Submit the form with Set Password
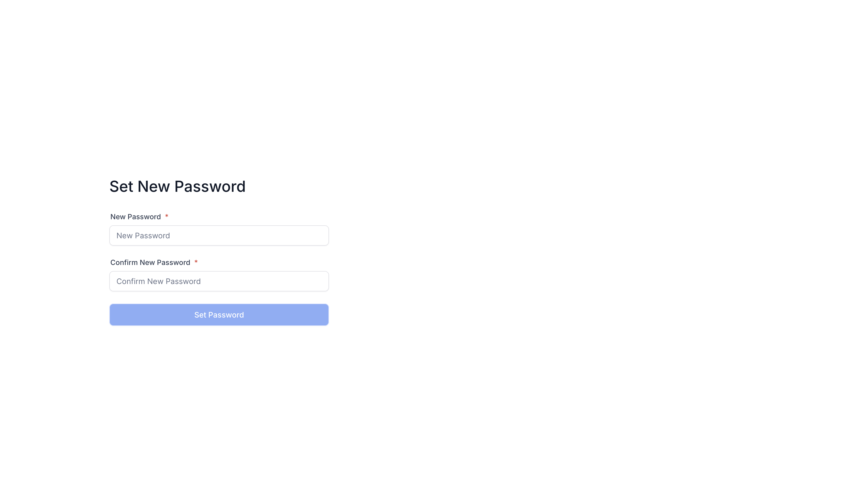This screenshot has height=504, width=841. click(219, 314)
